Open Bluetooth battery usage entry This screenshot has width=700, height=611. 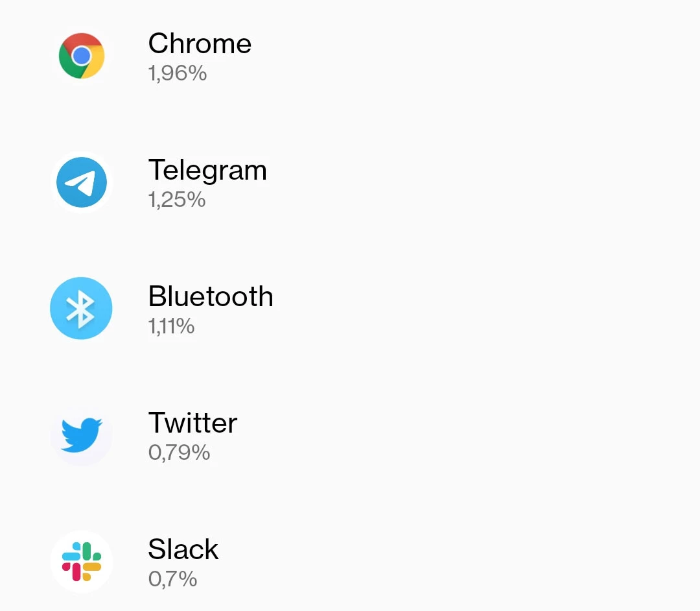click(x=350, y=308)
